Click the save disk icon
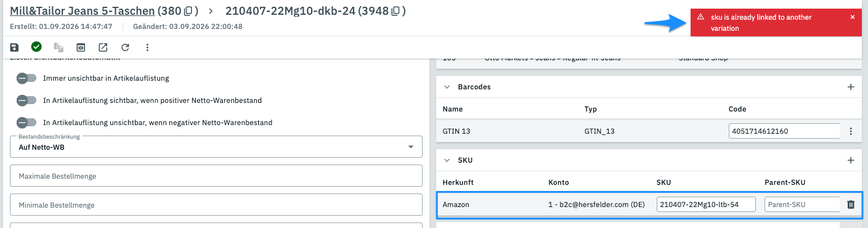Image resolution: width=868 pixels, height=228 pixels. coord(15,47)
